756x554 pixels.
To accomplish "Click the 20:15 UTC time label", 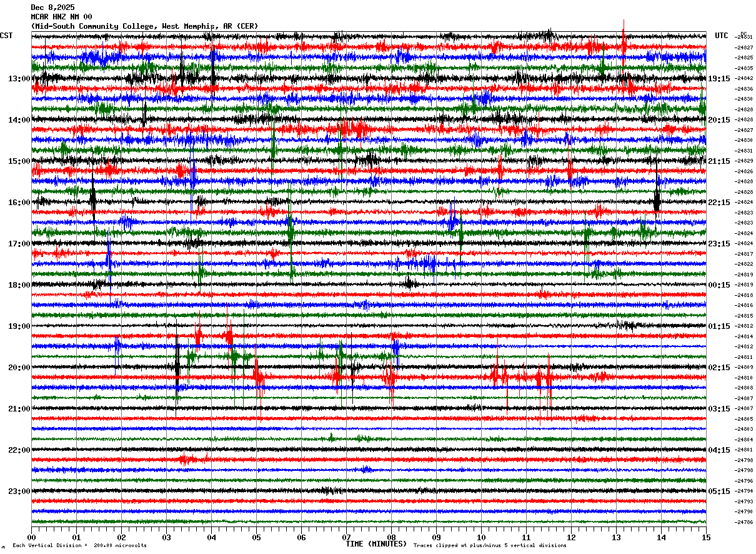I will [x=719, y=119].
